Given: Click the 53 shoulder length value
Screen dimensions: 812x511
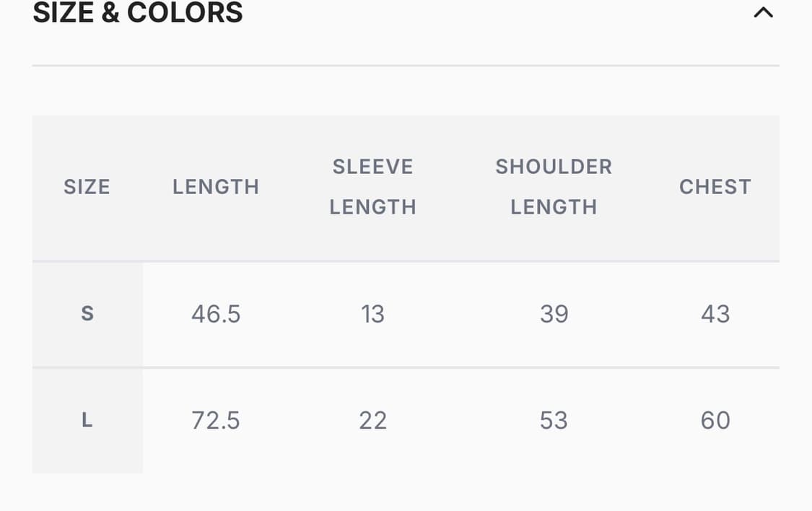Looking at the screenshot, I should click(x=554, y=420).
